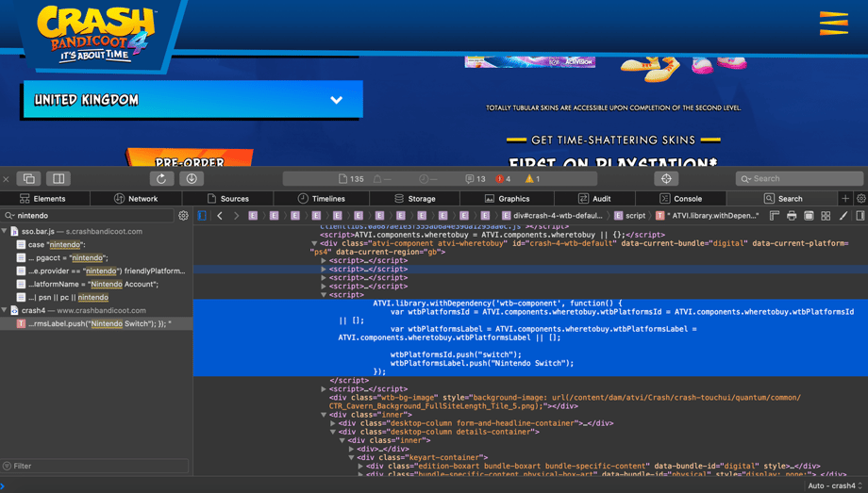Open the Console tab
The height and width of the screenshot is (493, 868).
click(679, 199)
